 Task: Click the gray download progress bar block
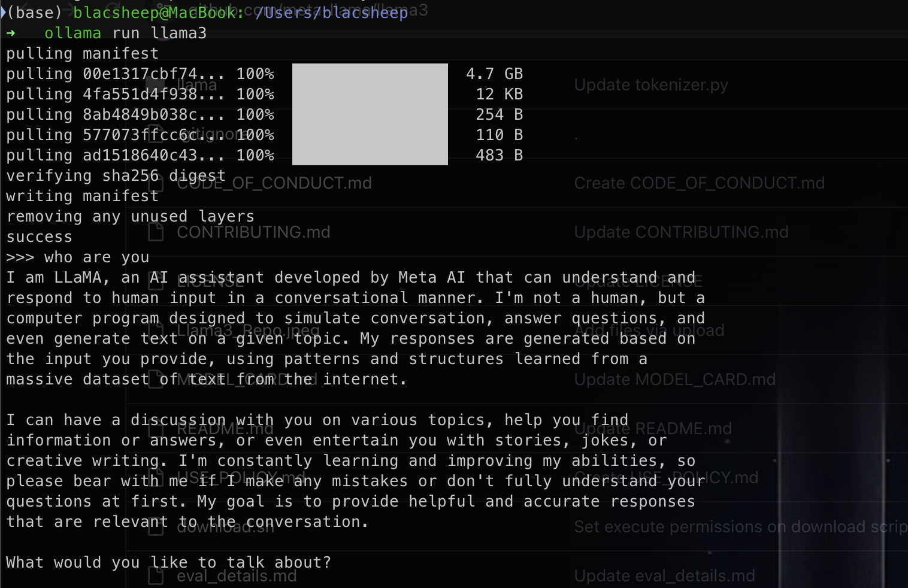[370, 114]
